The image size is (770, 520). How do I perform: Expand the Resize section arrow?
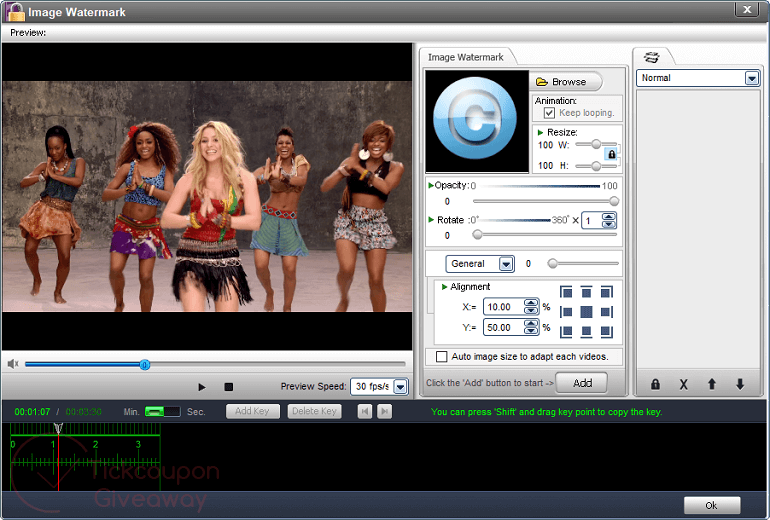tap(540, 133)
